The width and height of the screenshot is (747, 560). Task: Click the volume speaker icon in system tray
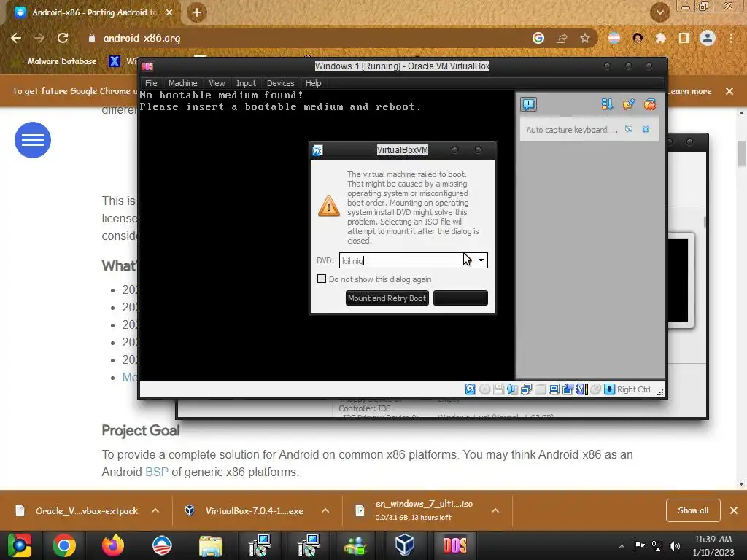(675, 546)
